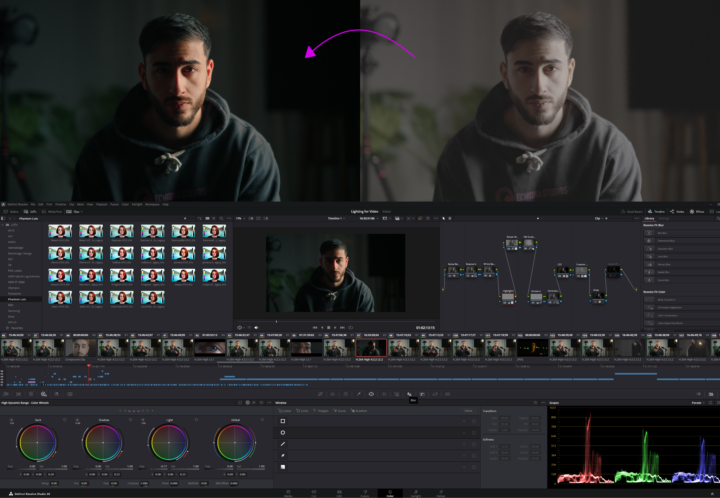The height and width of the screenshot is (498, 720).
Task: Toggle the LUTs panel button
Action: click(31, 212)
